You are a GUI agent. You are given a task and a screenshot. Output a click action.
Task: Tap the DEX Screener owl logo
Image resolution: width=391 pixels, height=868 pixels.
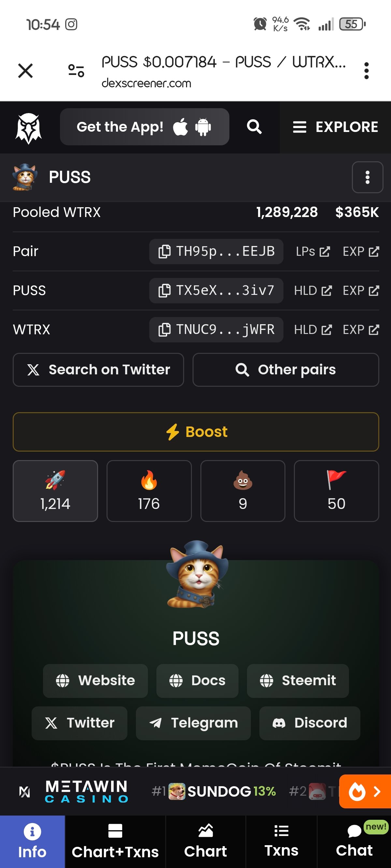29,128
